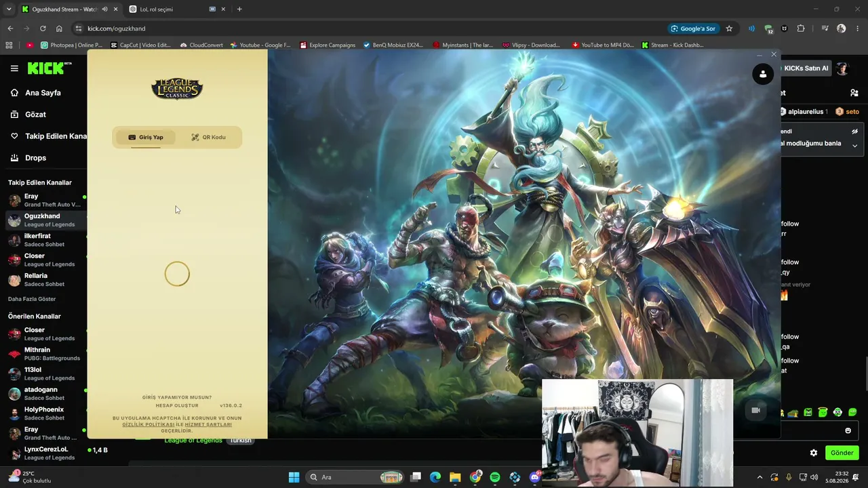Open user avatar menu on Kick
This screenshot has width=868, height=488.
click(842, 68)
